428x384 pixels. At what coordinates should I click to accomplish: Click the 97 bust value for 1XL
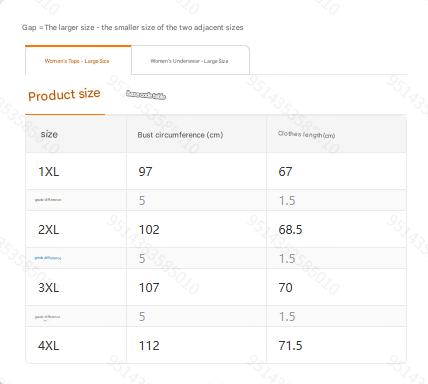coord(145,172)
